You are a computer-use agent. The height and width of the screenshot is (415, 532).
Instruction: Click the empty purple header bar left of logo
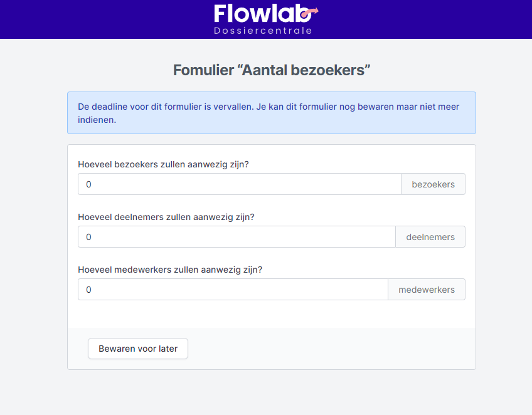point(94,19)
